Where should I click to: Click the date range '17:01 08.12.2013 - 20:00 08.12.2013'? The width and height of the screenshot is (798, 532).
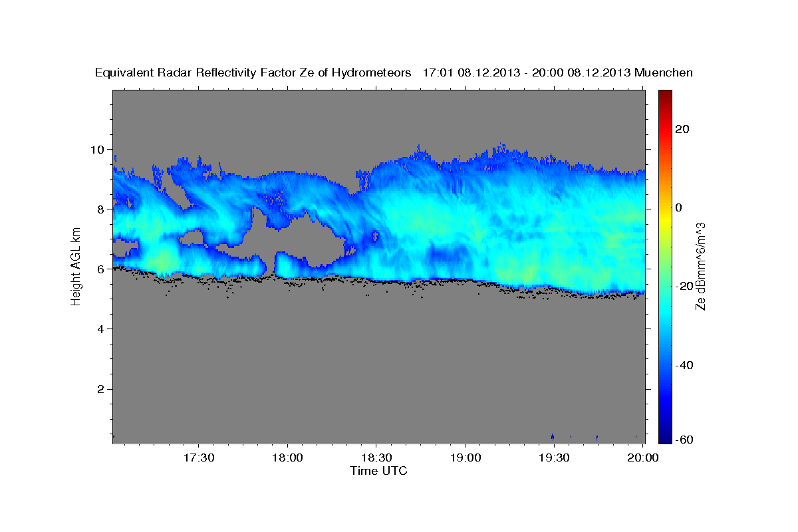527,73
